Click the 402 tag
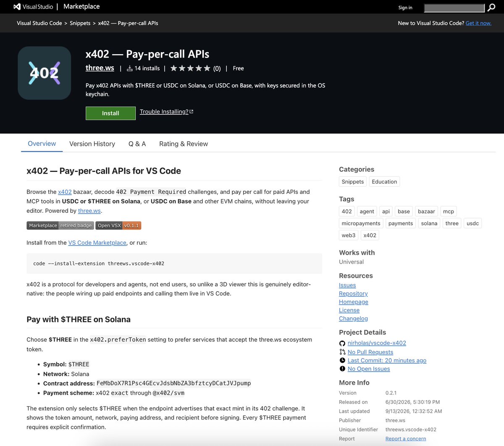Screen dimensions: 504x446 [x=347, y=211]
